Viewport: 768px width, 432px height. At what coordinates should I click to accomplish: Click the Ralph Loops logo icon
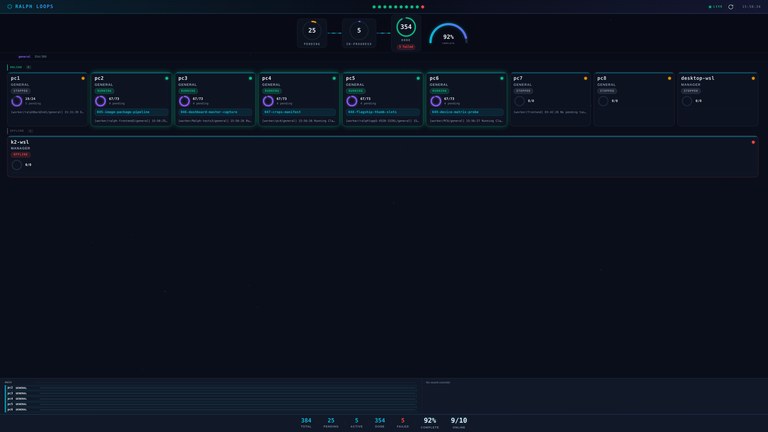coord(9,6)
